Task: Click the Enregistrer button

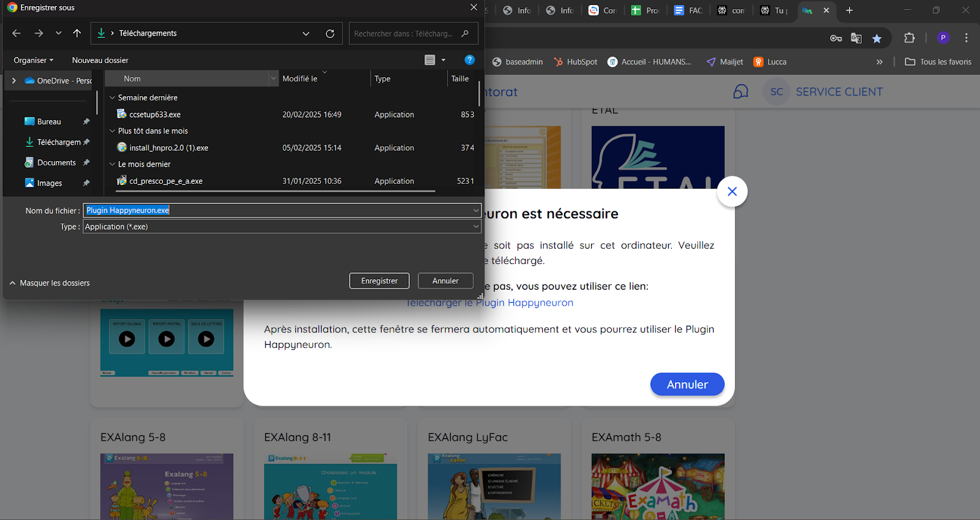Action: coord(379,281)
